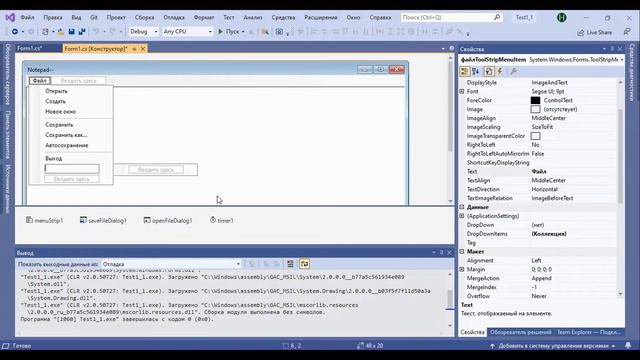Image resolution: width=640 pixels, height=360 pixels.
Task: Click the Save file icon in toolbar
Action: click(71, 31)
